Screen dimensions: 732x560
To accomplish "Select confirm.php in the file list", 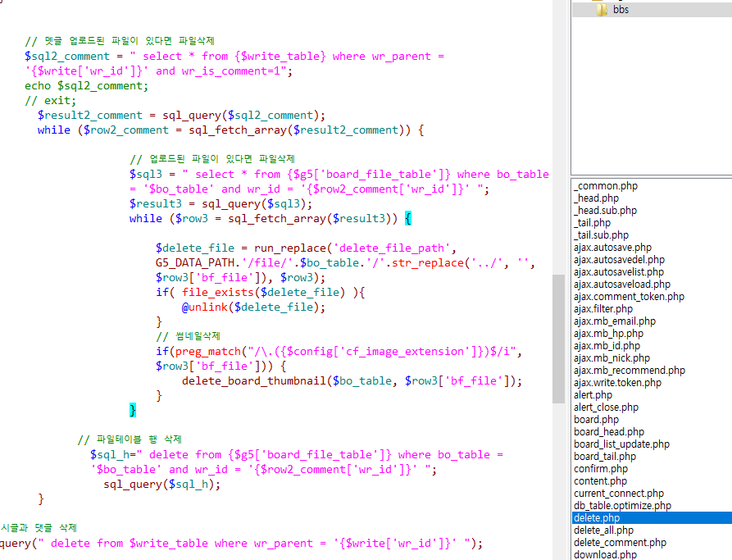I will pos(600,469).
